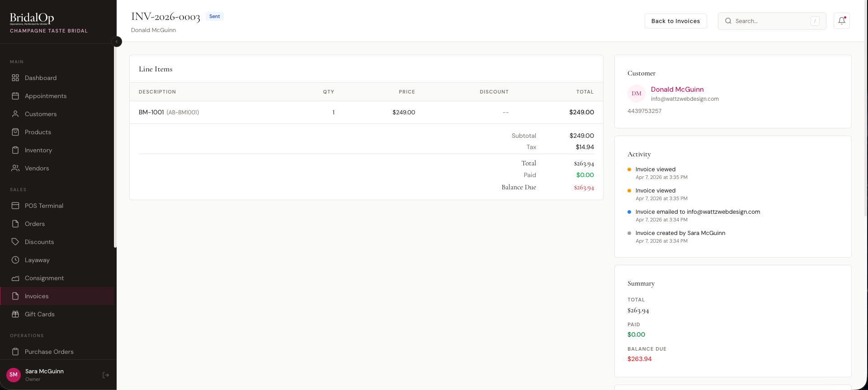Click the Products bag icon
Image resolution: width=868 pixels, height=390 pixels.
tap(15, 132)
